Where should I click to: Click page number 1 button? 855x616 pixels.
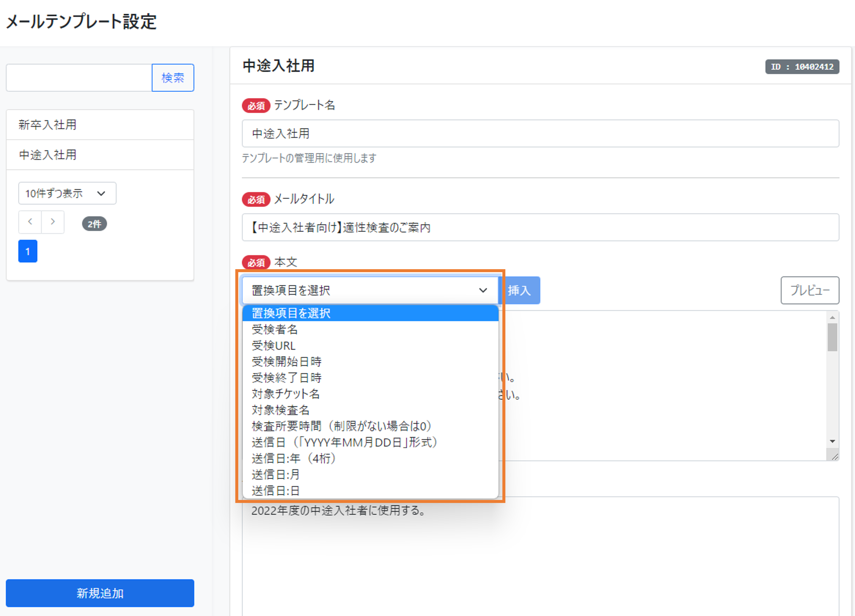pos(28,251)
